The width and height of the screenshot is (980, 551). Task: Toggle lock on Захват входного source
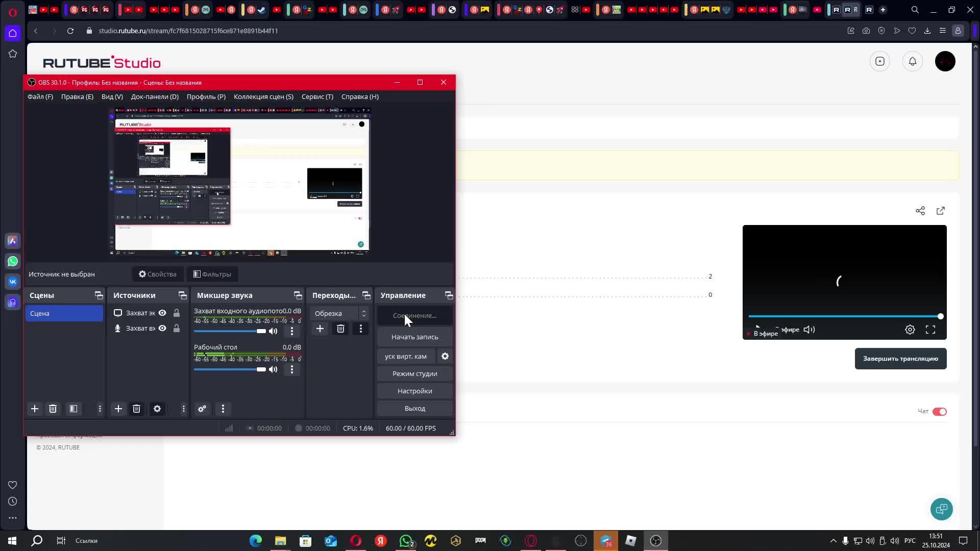tap(177, 328)
